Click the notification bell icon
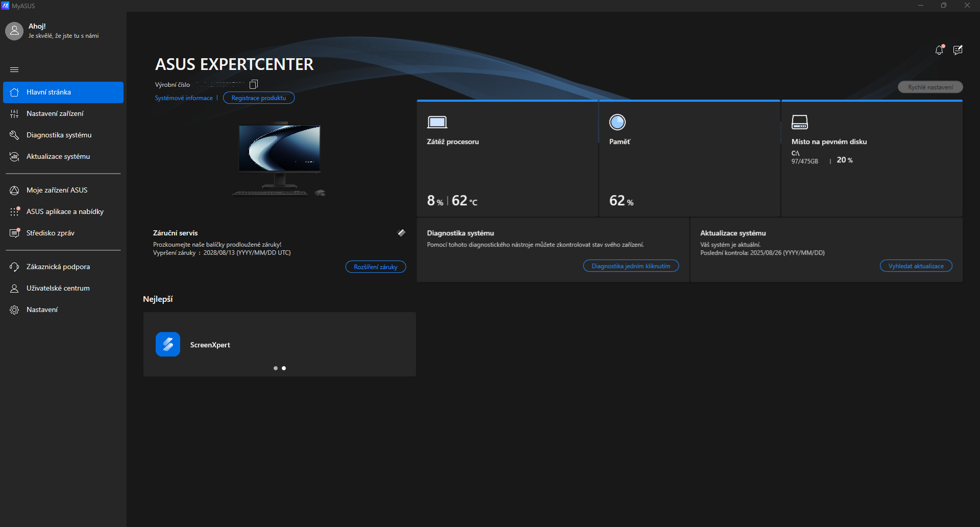The height and width of the screenshot is (527, 980). [939, 50]
